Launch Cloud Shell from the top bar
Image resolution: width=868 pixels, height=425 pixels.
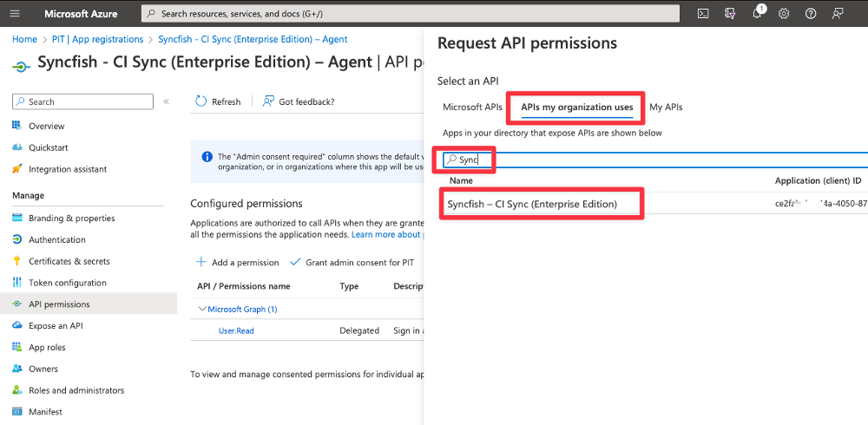pos(703,14)
